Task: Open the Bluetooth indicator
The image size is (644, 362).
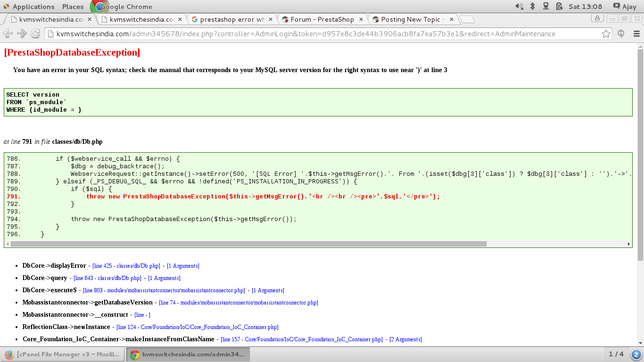Action: (x=533, y=7)
